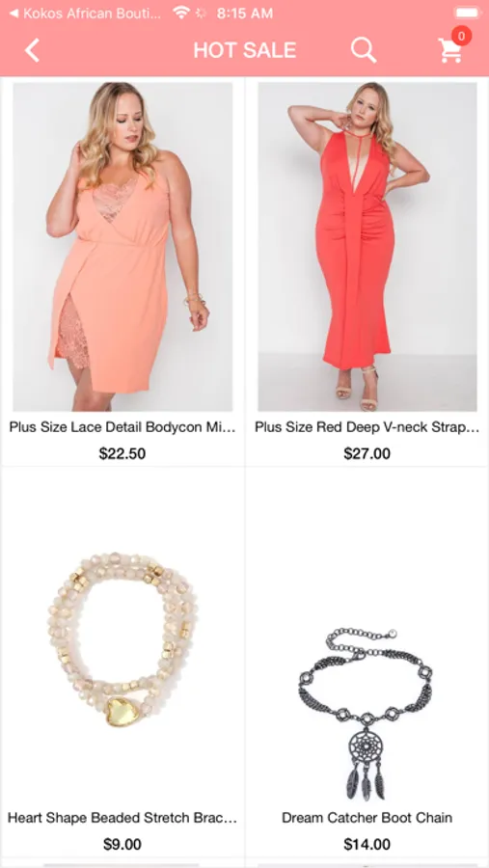Image resolution: width=489 pixels, height=868 pixels.
Task: View the dream catcher boot chain image
Action: 367,714
